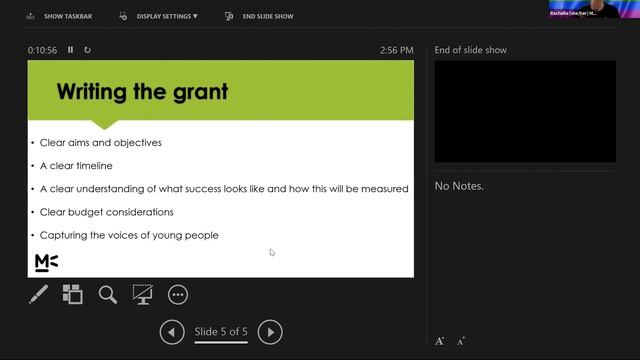The image size is (640, 360).
Task: Click the zoom into slide magnifier
Action: point(108,295)
